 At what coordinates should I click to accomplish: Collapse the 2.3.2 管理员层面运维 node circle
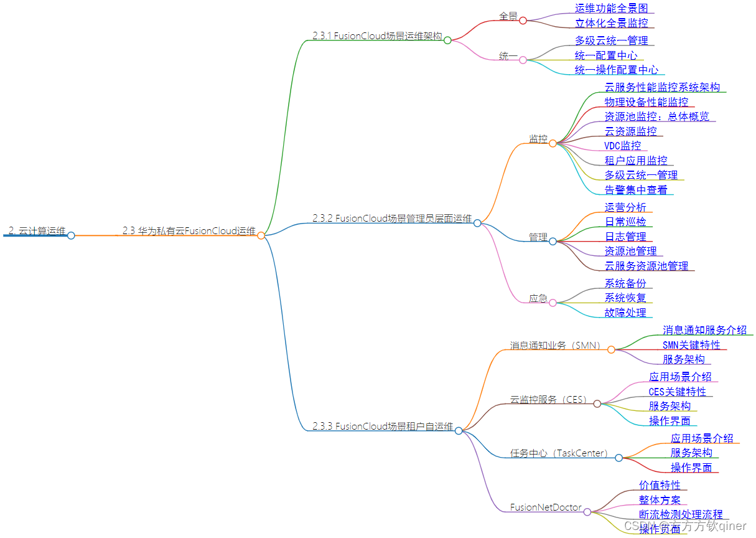coord(477,223)
